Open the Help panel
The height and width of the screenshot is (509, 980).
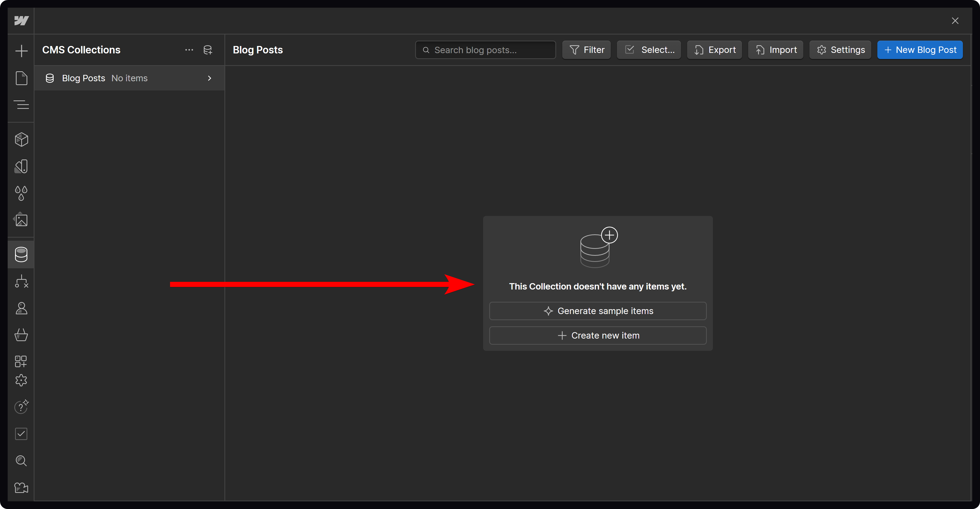click(x=21, y=407)
